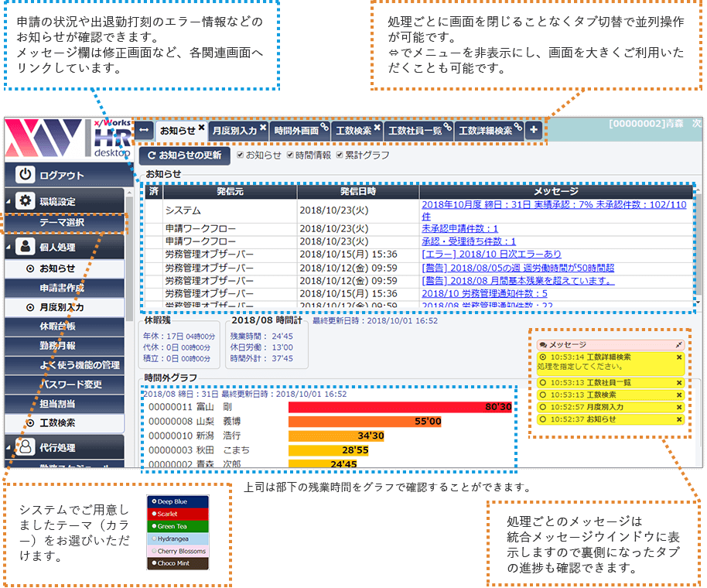
Task: Switch to the 工数詳細検索 tab
Action: coord(485,131)
